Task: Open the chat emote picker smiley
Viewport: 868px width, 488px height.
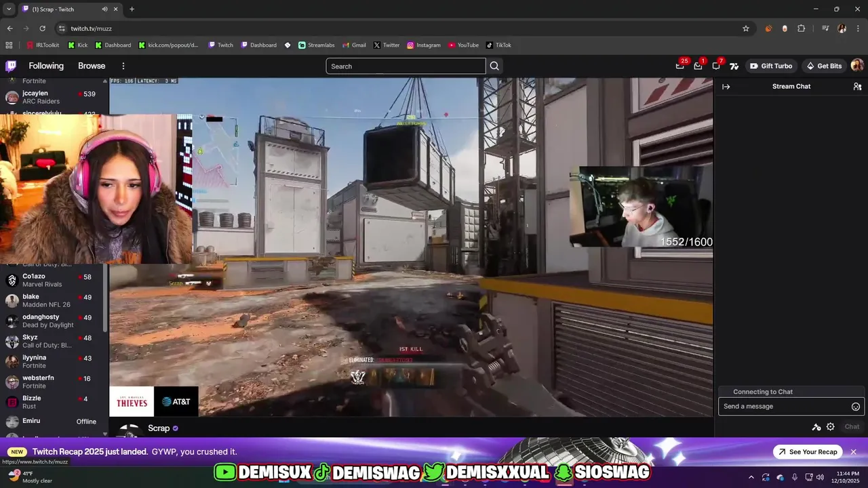Action: [x=856, y=407]
